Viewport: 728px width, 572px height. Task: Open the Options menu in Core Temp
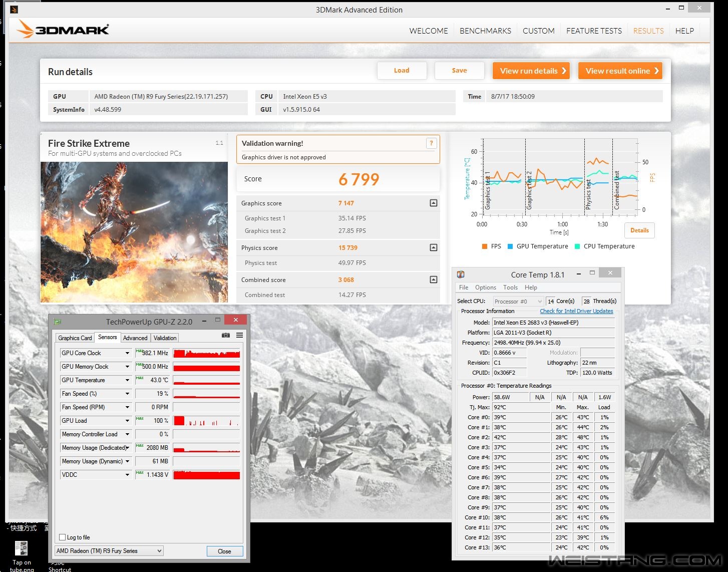pos(486,288)
